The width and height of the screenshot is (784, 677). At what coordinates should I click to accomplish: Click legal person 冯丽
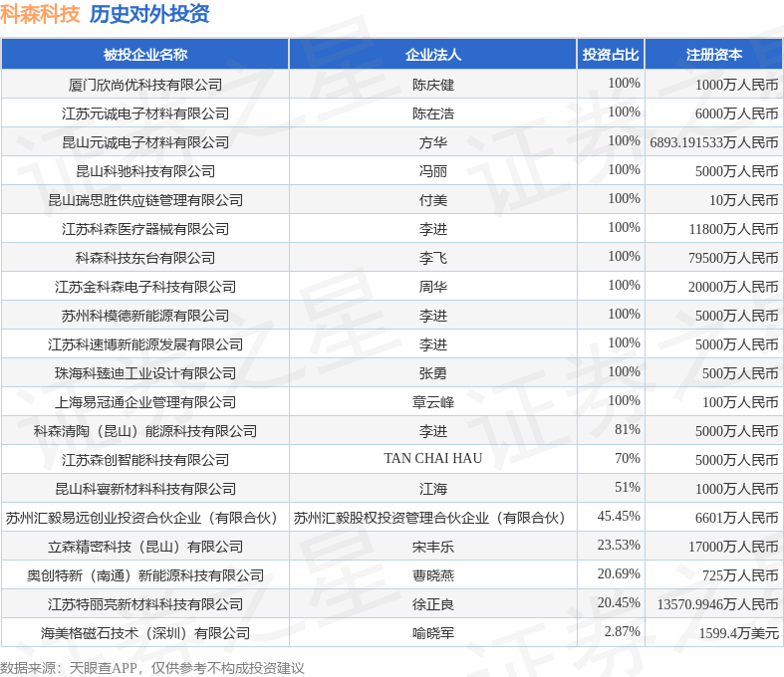tap(433, 171)
